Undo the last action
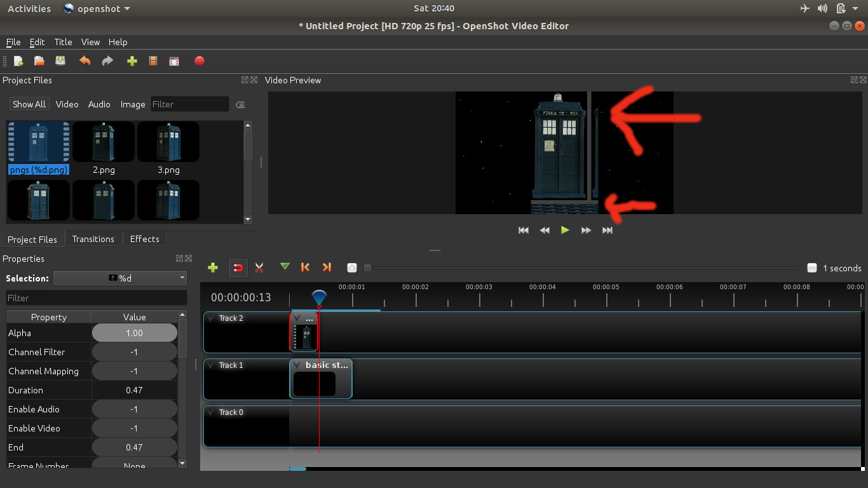868x488 pixels. (x=85, y=60)
